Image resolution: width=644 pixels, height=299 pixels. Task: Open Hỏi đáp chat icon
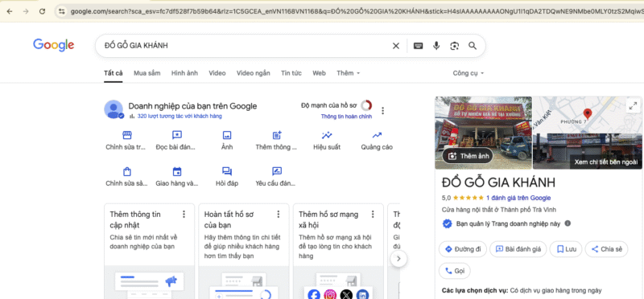click(x=227, y=171)
